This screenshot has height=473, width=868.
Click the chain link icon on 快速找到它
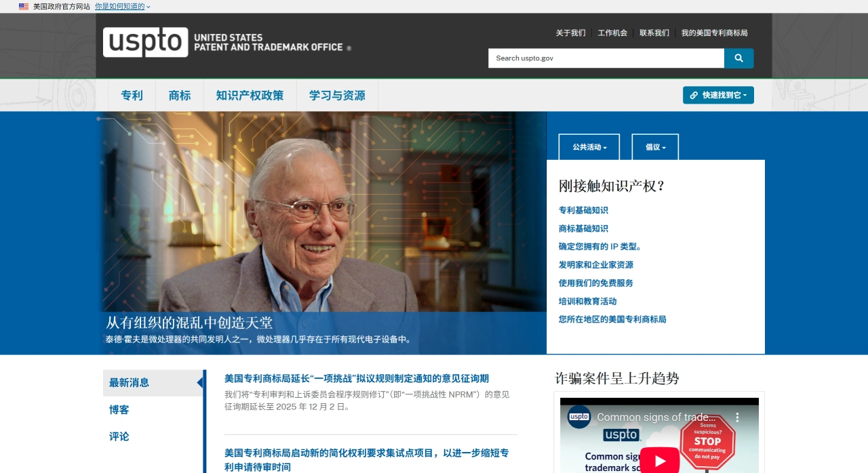coord(693,95)
